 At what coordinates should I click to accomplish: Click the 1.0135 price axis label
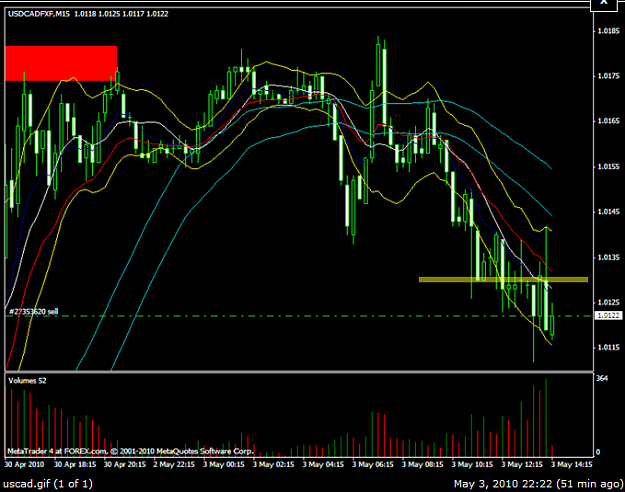tap(609, 257)
